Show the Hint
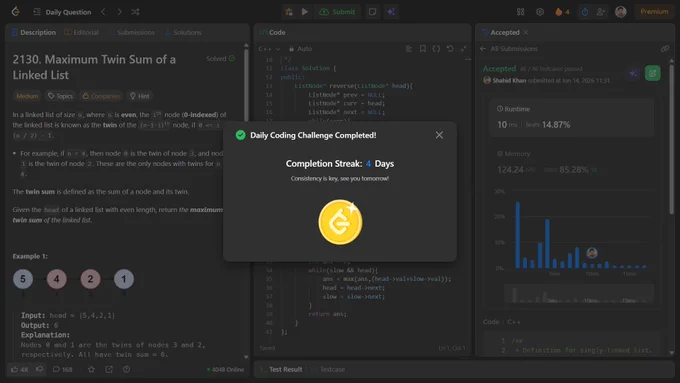 tap(140, 96)
